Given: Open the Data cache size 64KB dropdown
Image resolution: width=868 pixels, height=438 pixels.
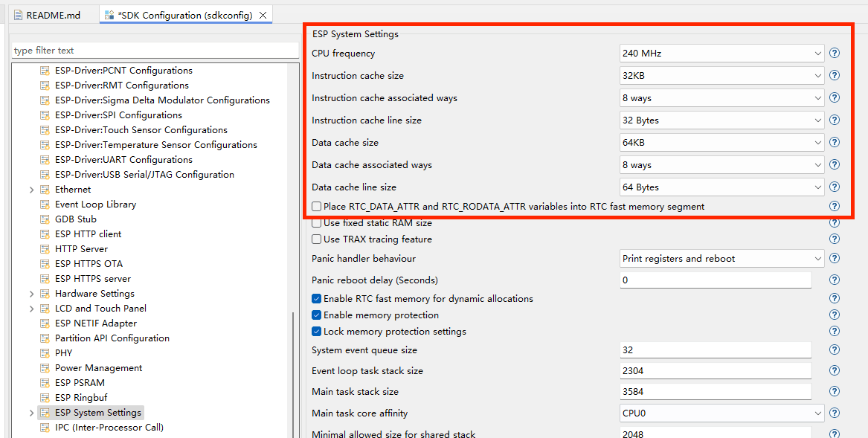Looking at the screenshot, I should click(722, 142).
